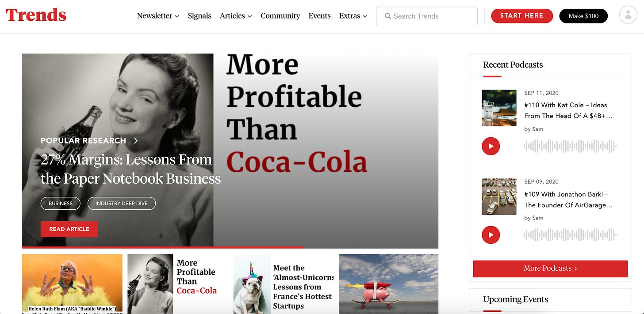Select the INDUSTRY DEEP DIVE tag

[122, 204]
